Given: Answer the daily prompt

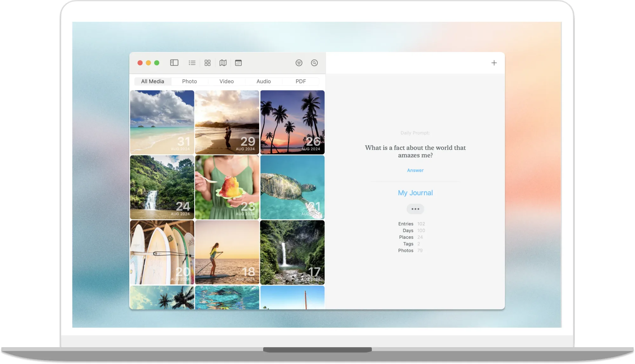Looking at the screenshot, I should (x=415, y=170).
